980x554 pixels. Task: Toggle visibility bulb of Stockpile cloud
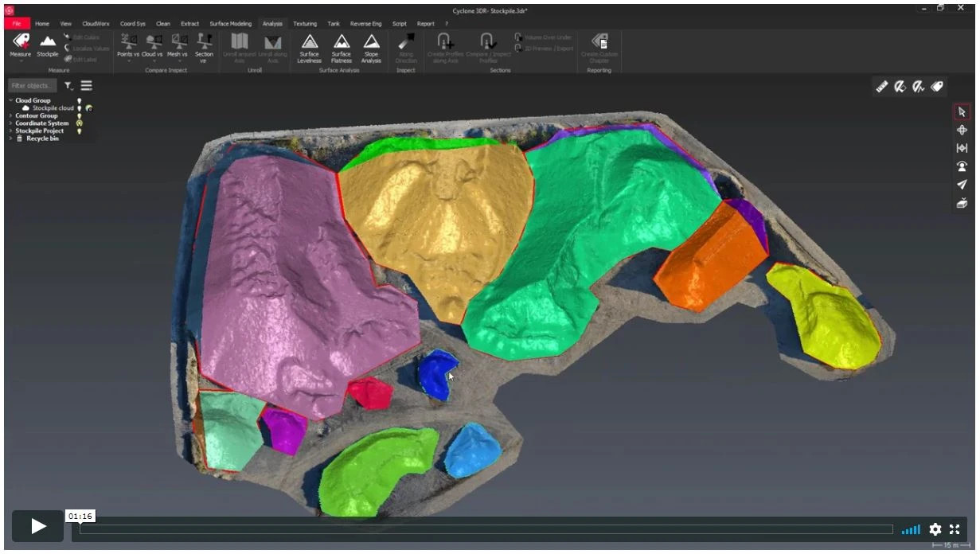pyautogui.click(x=79, y=108)
